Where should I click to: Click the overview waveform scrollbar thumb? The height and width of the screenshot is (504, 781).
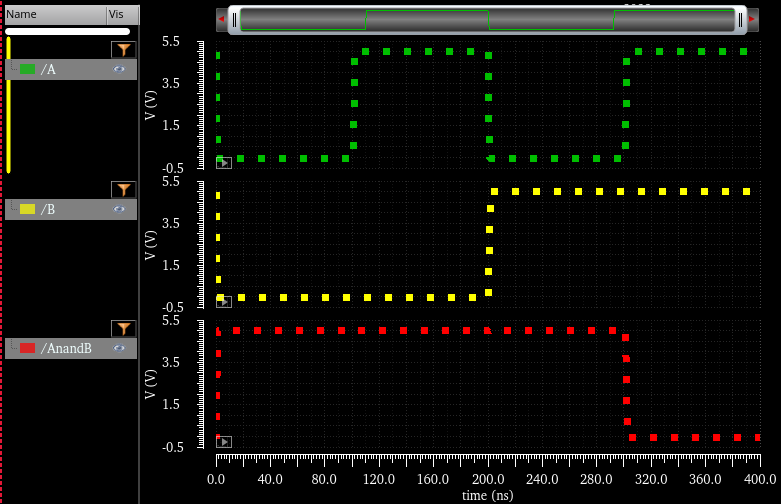point(488,20)
